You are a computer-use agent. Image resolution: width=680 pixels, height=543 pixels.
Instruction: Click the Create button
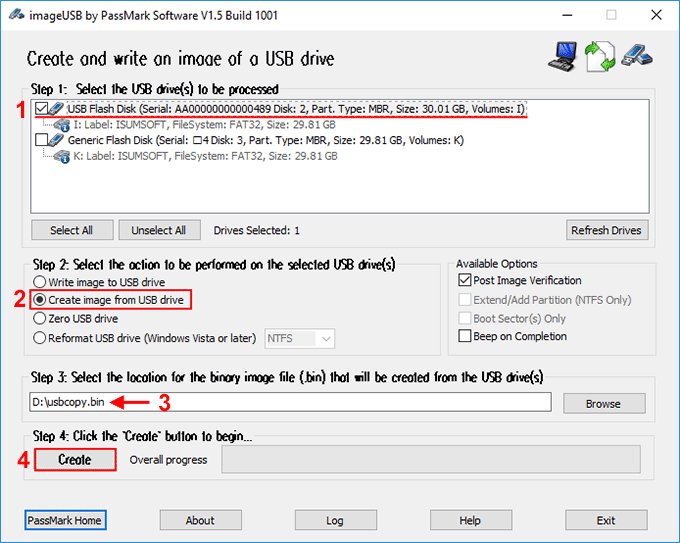75,460
